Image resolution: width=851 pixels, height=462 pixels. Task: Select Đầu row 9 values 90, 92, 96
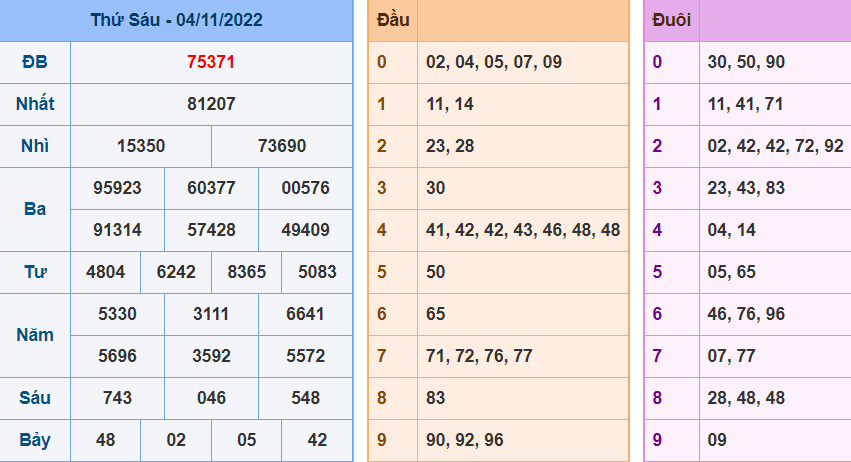point(465,440)
